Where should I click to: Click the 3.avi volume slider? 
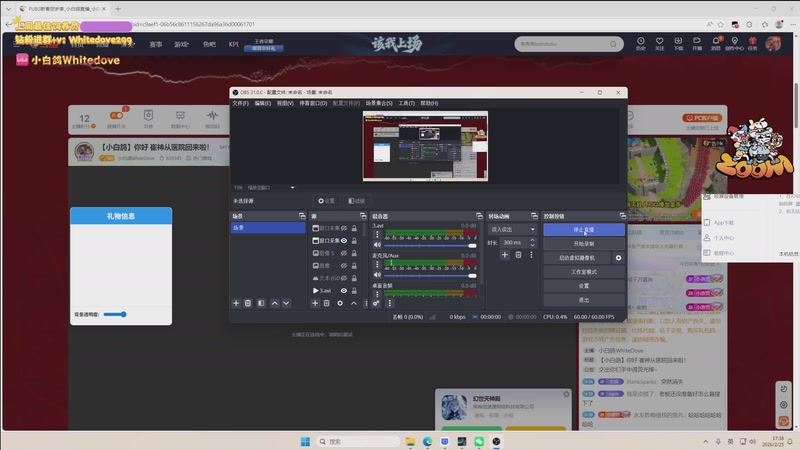click(431, 245)
